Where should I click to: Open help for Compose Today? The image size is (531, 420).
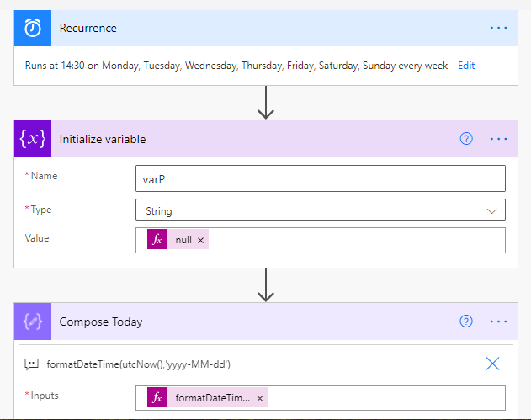click(x=466, y=322)
